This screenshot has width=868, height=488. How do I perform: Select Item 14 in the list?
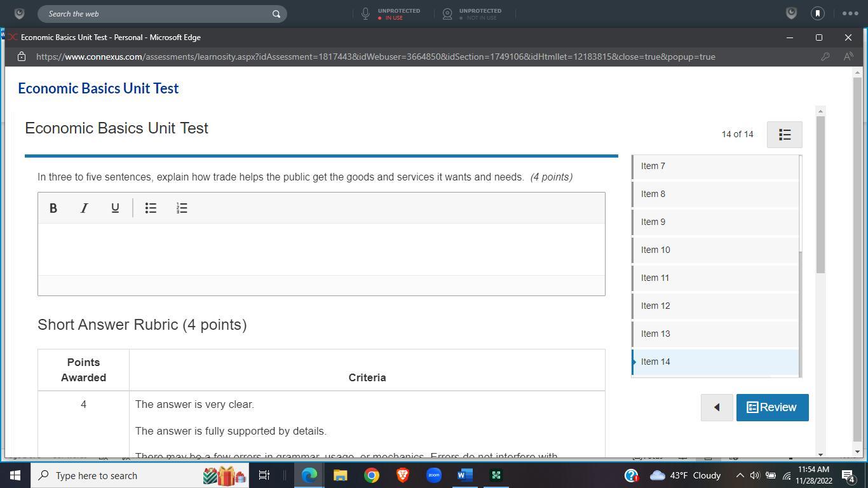(x=715, y=362)
